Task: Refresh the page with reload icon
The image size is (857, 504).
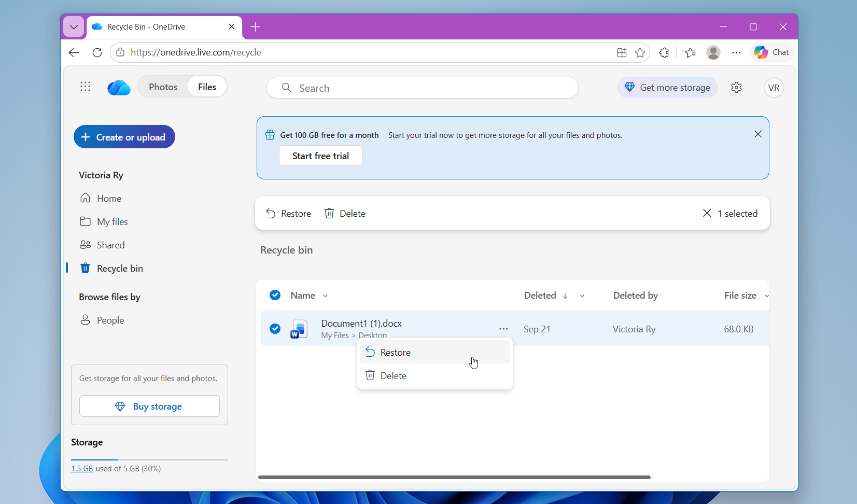Action: pos(97,52)
